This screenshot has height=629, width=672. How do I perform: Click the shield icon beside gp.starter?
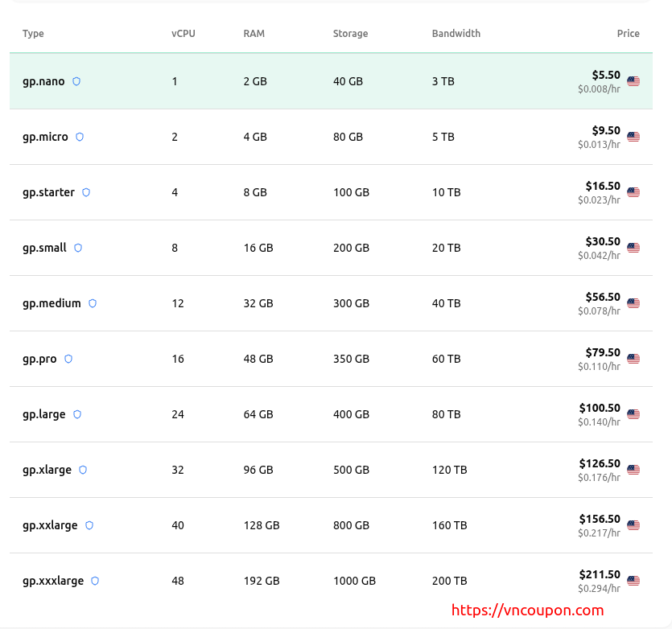[86, 192]
